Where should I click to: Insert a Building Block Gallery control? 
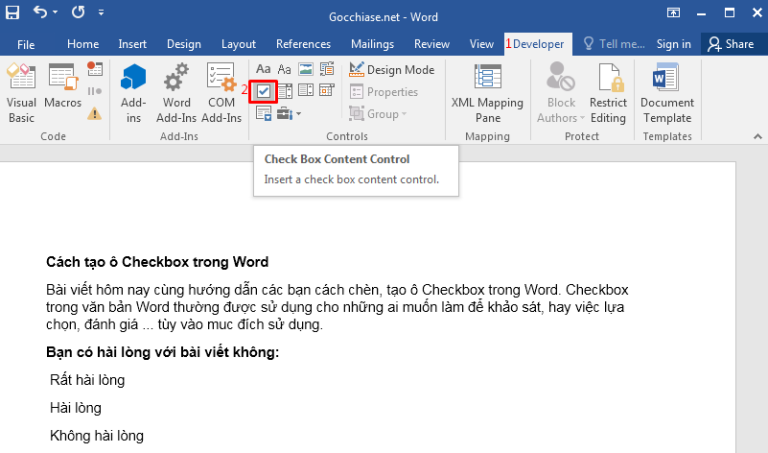[x=327, y=69]
